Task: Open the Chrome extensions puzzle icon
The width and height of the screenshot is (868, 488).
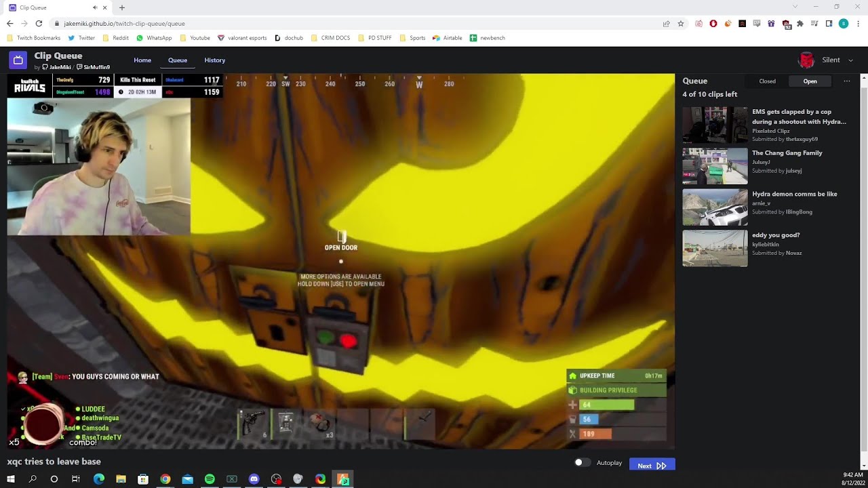Action: [800, 24]
